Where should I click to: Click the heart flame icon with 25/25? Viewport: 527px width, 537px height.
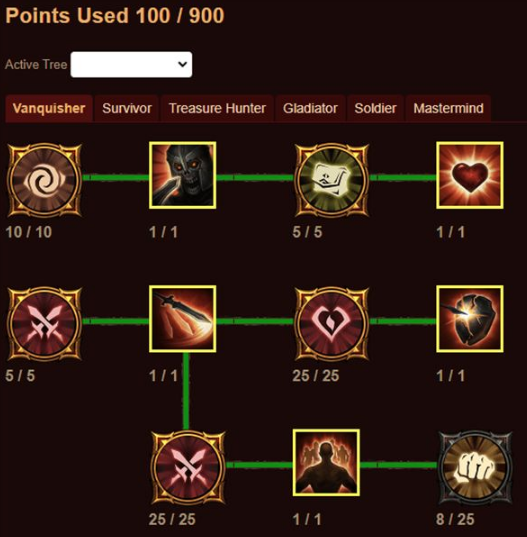click(x=332, y=324)
